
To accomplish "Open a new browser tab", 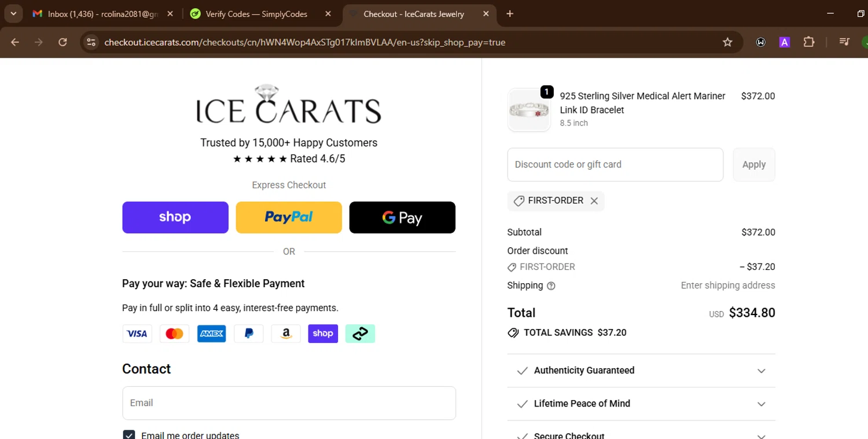I will click(510, 14).
